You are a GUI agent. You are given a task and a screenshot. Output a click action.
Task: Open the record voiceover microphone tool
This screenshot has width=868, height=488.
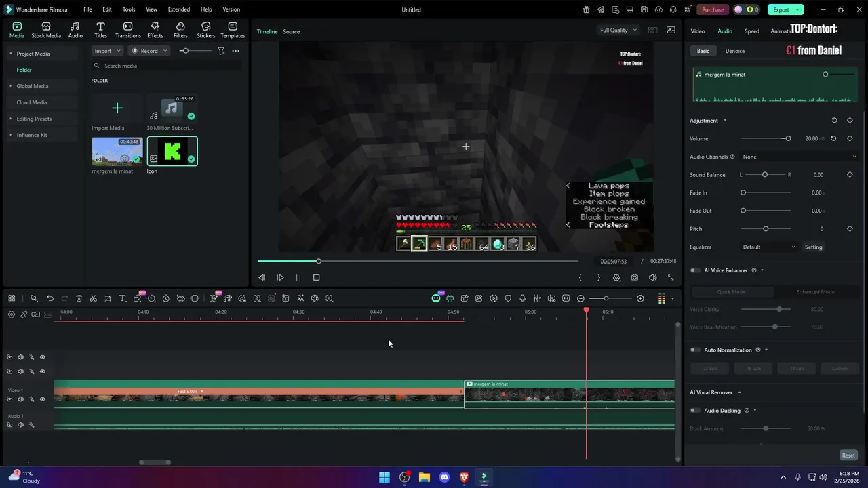[x=522, y=298]
